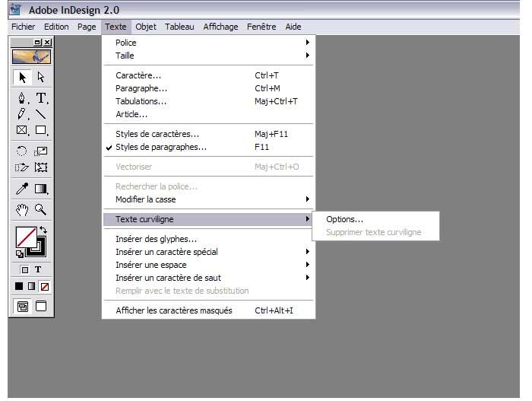Screen dimensions: 532x401
Task: Open the Edition menu
Action: click(56, 27)
